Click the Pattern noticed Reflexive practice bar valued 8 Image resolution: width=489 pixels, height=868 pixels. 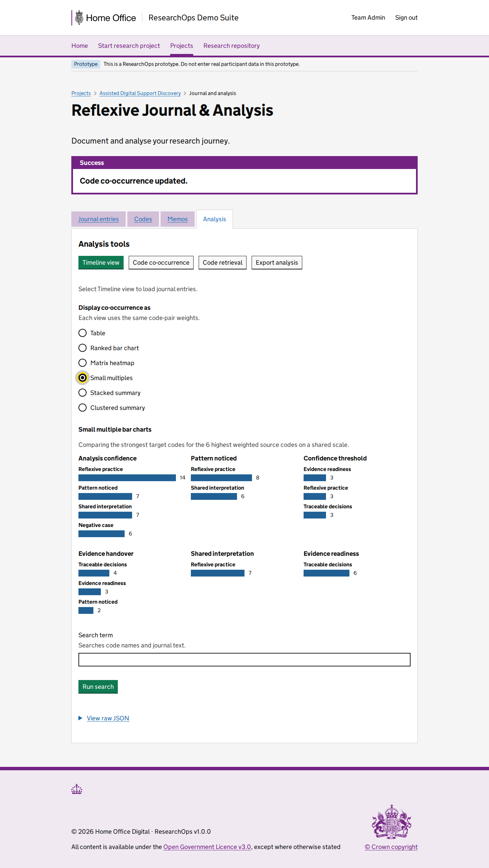tap(221, 478)
